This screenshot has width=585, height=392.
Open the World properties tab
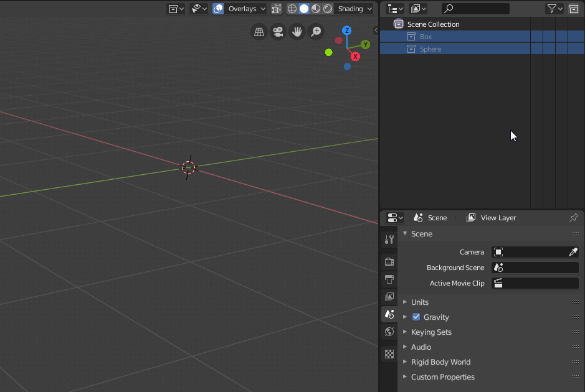tap(389, 332)
